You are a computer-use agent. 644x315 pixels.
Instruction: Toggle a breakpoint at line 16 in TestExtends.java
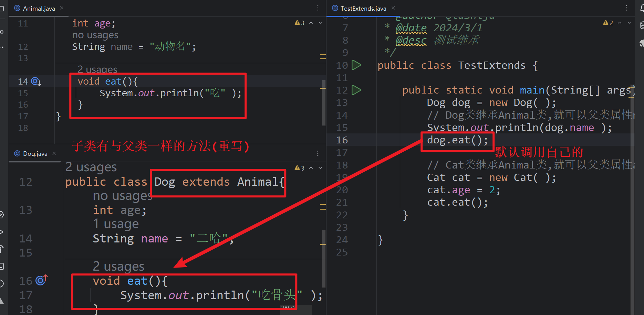click(x=342, y=140)
